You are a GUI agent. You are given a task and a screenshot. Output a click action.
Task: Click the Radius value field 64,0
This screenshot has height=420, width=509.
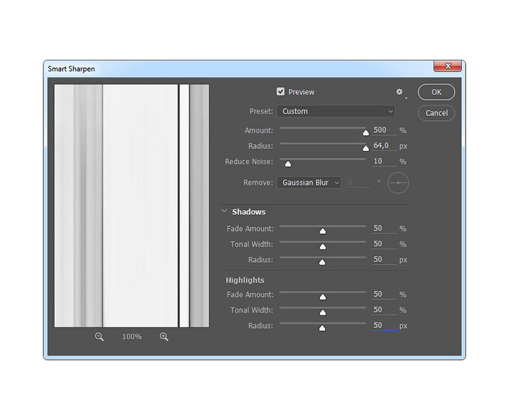pos(384,145)
